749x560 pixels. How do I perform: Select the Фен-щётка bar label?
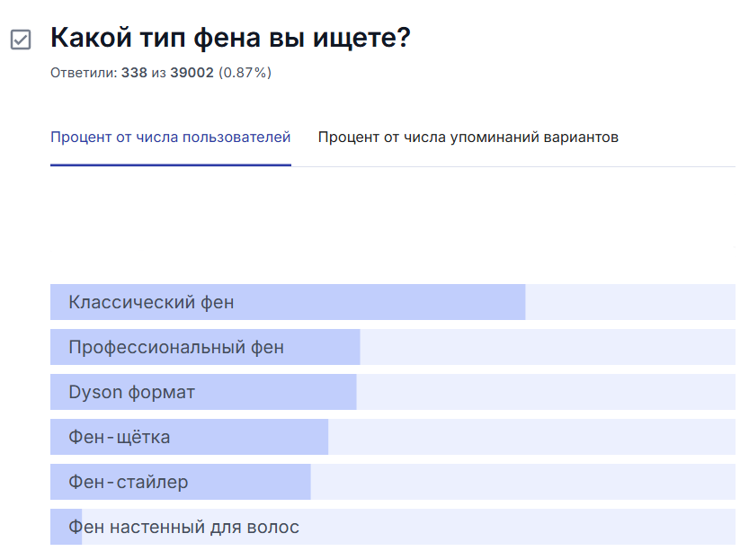120,437
